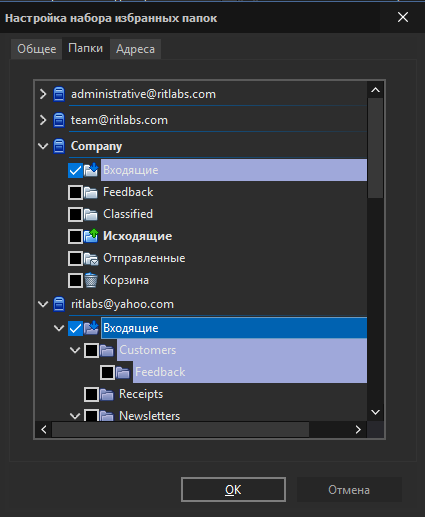Check the Classified folder checkbox
The width and height of the screenshot is (425, 517).
[75, 214]
